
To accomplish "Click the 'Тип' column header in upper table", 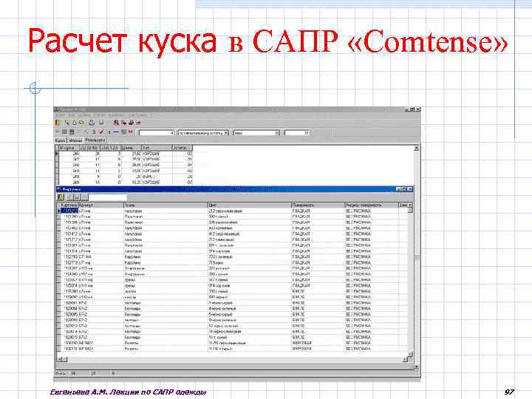I will 157,148.
